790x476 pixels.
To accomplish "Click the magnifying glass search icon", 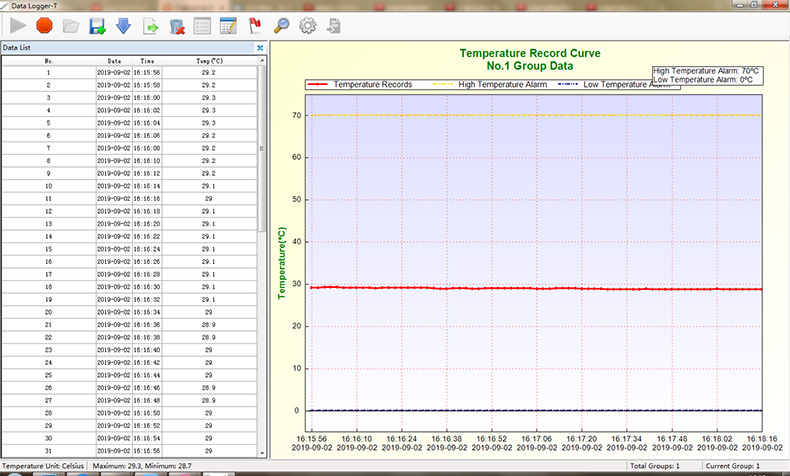I will coord(281,25).
